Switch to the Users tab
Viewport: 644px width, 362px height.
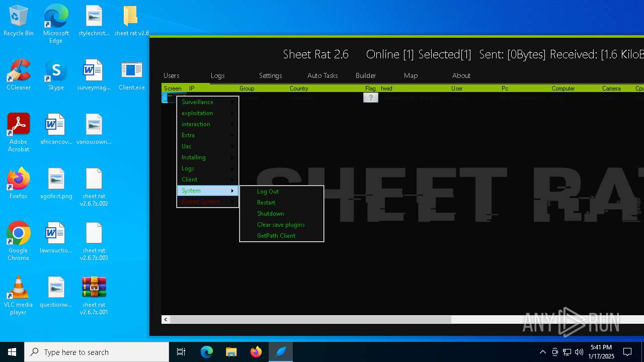coord(171,75)
